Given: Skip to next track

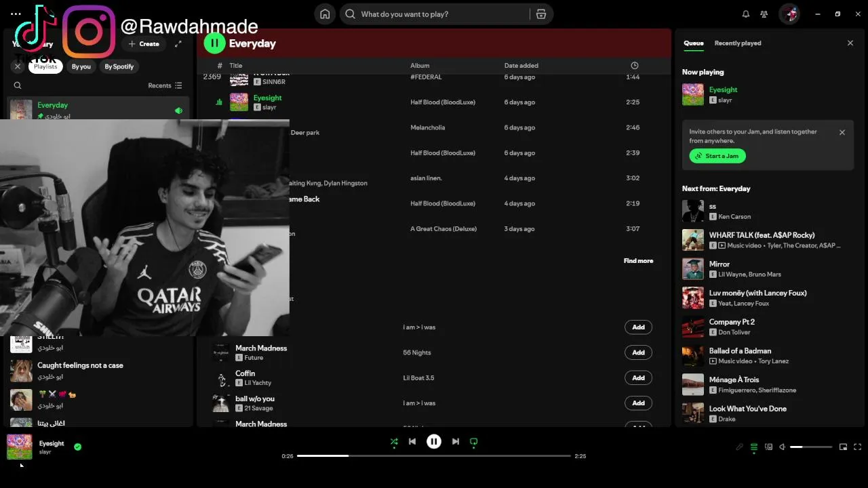Looking at the screenshot, I should (x=456, y=442).
